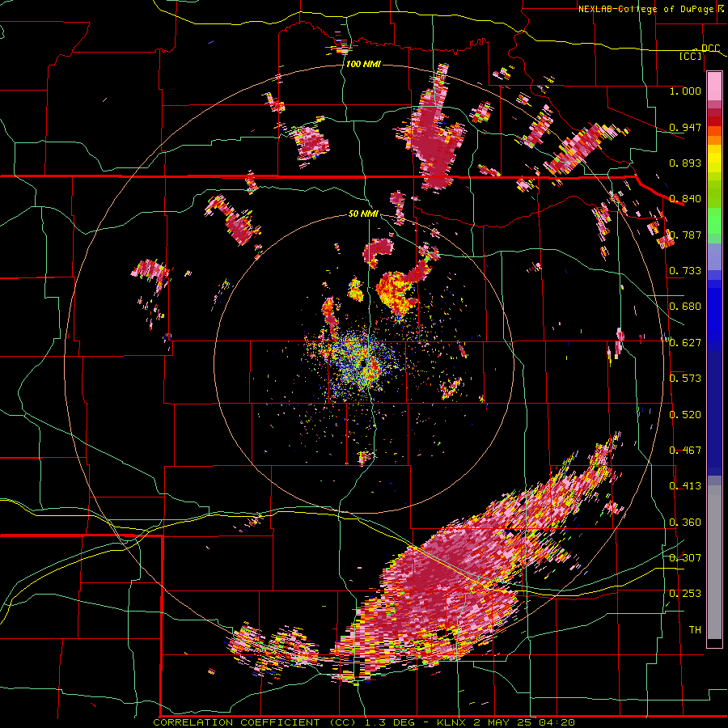This screenshot has width=728, height=728.
Task: Select the 1.000 value on the scale
Action: (685, 91)
